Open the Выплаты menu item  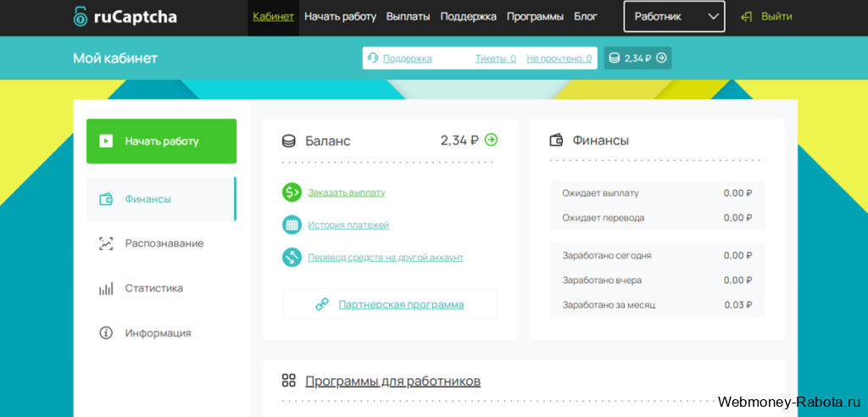click(x=408, y=17)
